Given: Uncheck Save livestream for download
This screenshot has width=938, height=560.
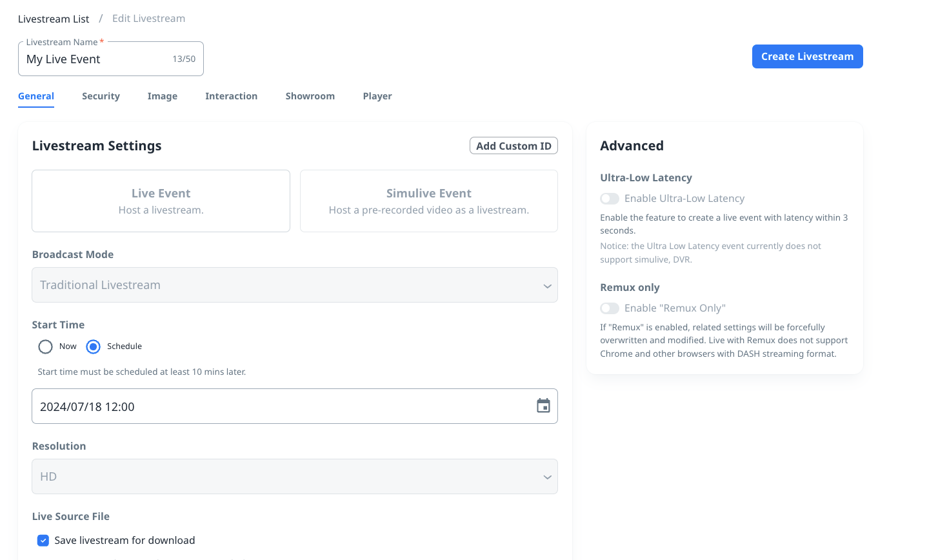Looking at the screenshot, I should coord(43,541).
